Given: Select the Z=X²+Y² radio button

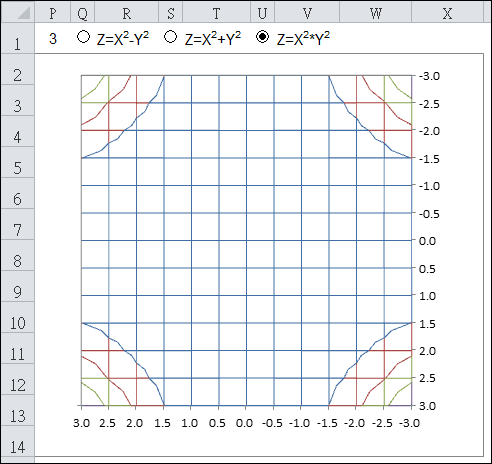Looking at the screenshot, I should coord(171,37).
